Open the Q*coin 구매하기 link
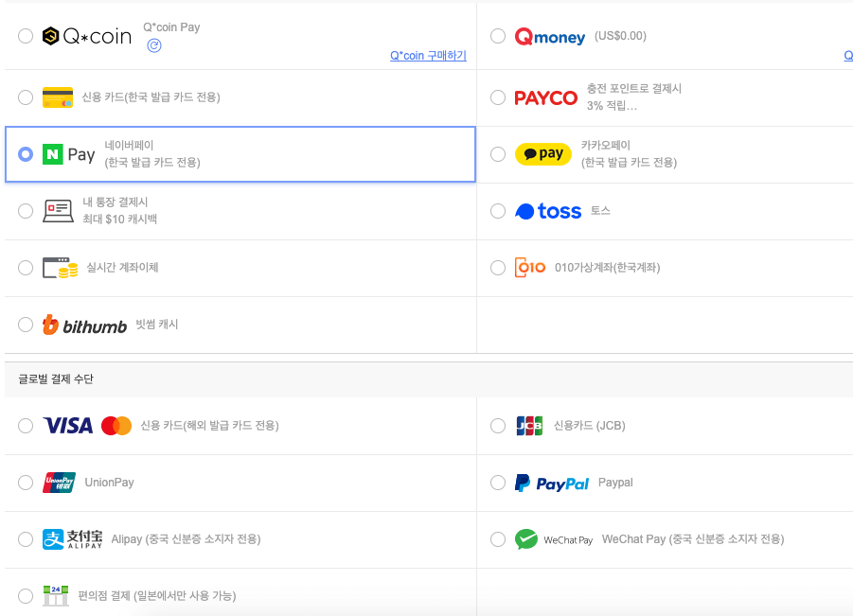The image size is (853, 616). coord(428,56)
